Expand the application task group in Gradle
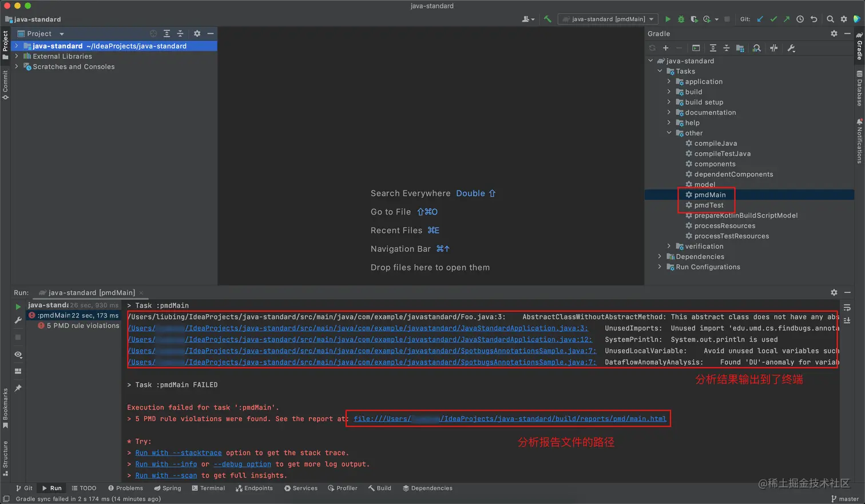 (x=669, y=81)
